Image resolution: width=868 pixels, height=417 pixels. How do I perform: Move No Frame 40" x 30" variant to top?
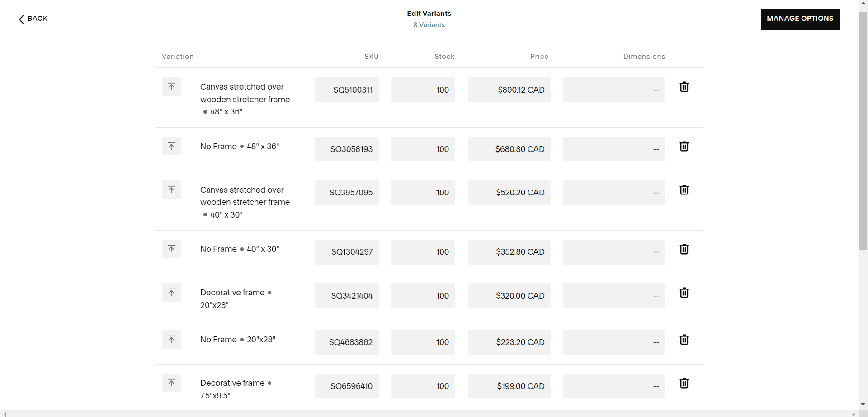pyautogui.click(x=171, y=249)
